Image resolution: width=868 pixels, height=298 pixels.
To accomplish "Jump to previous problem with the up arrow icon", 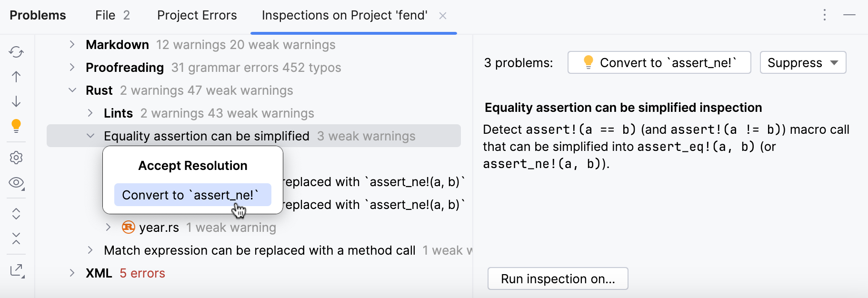I will 16,77.
